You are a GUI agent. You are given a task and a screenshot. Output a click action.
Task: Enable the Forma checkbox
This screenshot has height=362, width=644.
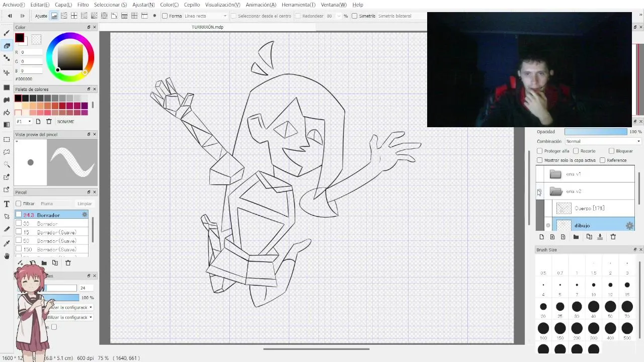(x=165, y=16)
